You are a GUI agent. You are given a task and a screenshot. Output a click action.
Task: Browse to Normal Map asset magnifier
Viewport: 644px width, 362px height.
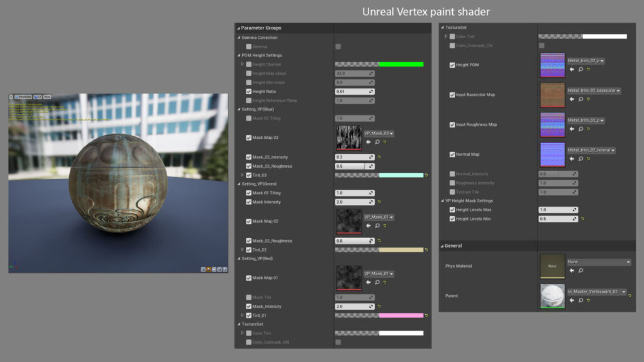[x=580, y=159]
